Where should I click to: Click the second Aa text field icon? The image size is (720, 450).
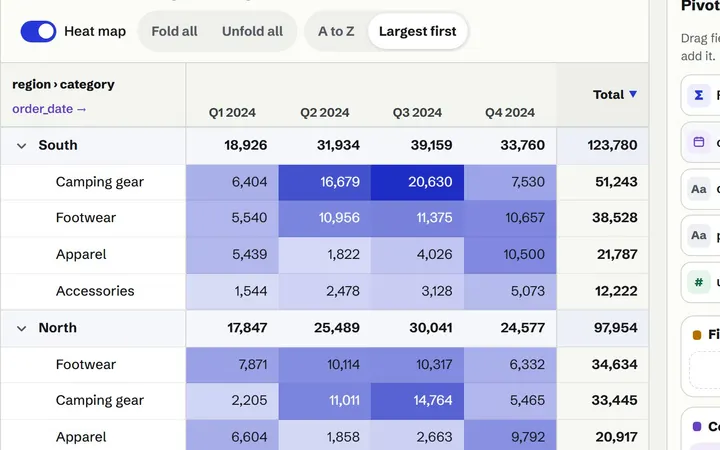coord(698,235)
